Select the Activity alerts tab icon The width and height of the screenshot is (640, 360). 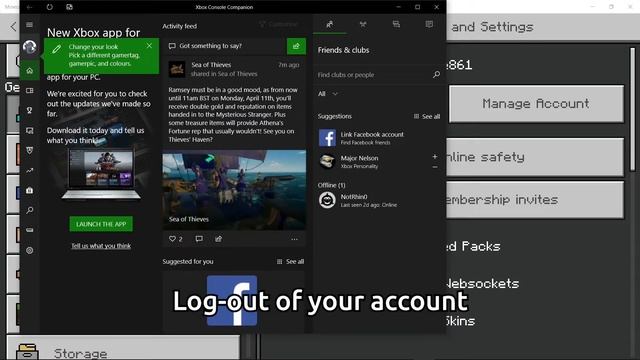429,24
